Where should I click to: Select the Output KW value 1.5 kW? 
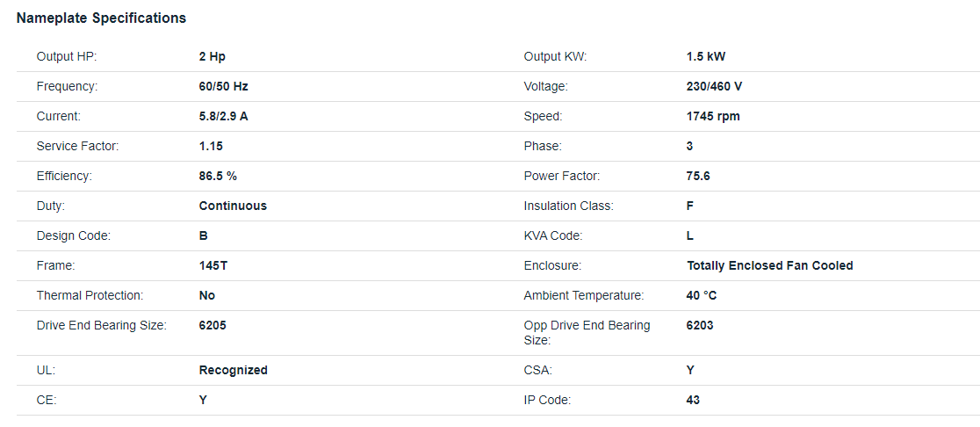coord(706,57)
